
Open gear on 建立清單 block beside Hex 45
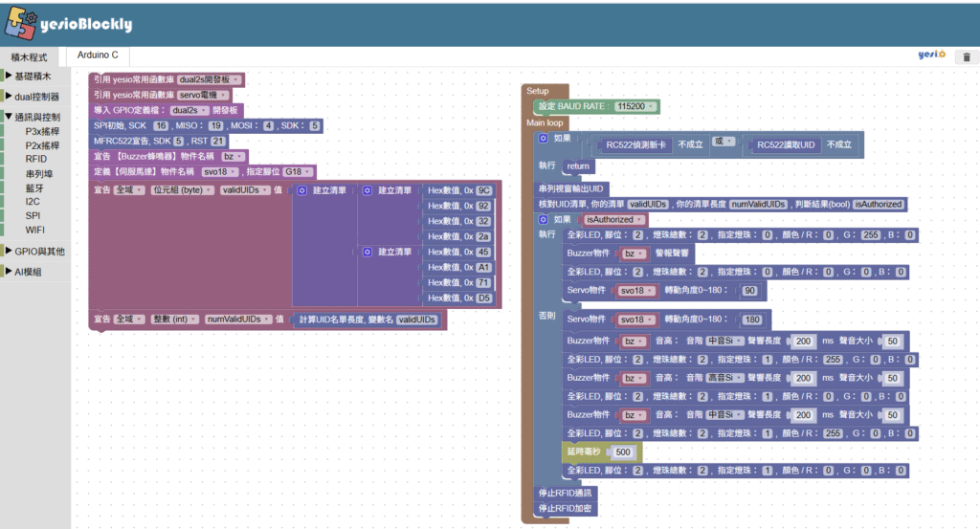coord(367,252)
